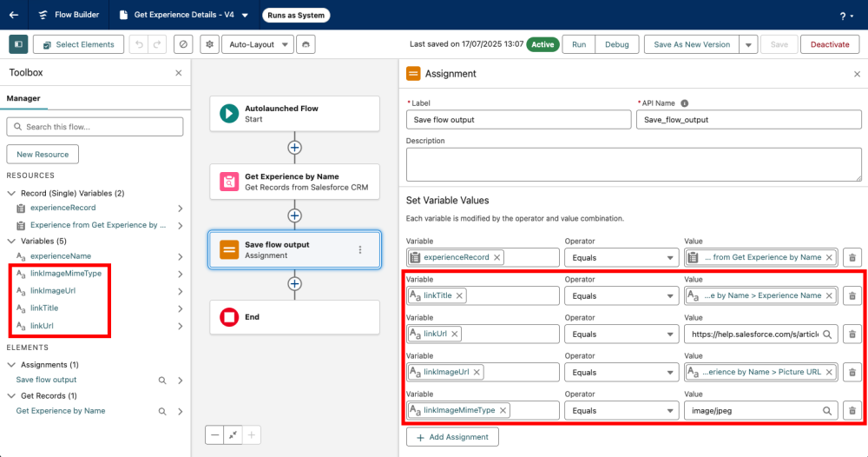
Task: Open the Auto-Layout dropdown
Action: [x=256, y=44]
